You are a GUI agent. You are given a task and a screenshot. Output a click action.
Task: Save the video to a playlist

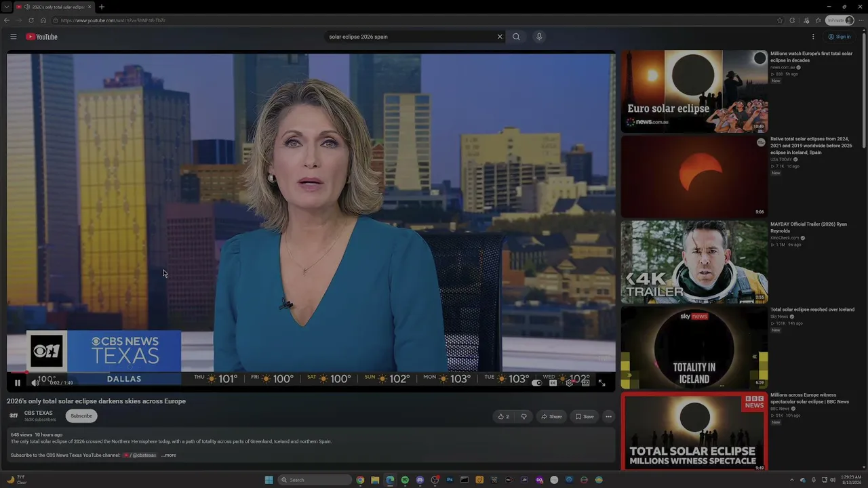[x=585, y=416]
